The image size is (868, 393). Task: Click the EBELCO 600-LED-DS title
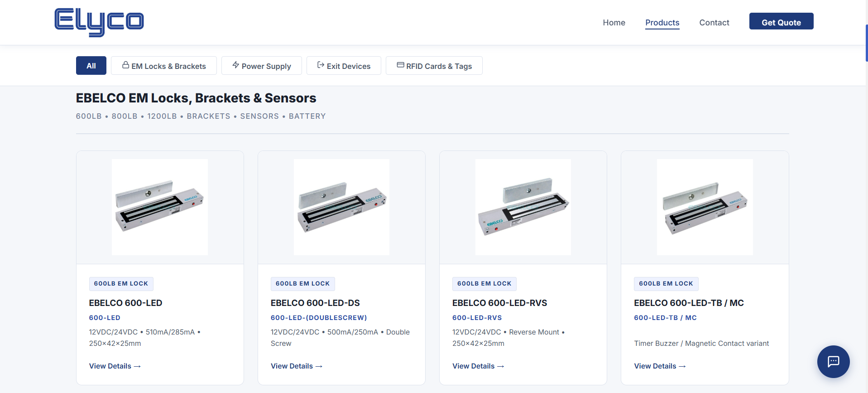point(315,303)
